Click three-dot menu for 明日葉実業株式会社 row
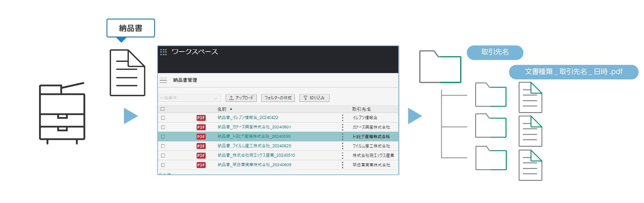644x203 pixels. click(343, 165)
